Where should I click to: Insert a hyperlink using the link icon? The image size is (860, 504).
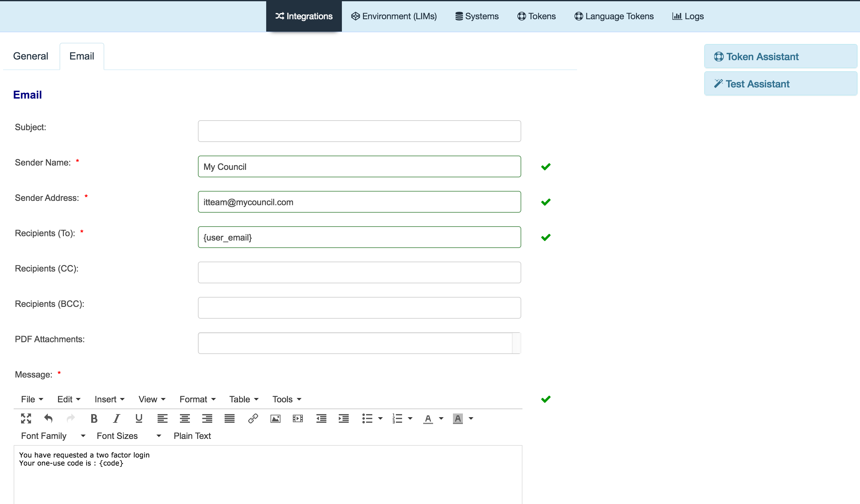[x=253, y=418]
